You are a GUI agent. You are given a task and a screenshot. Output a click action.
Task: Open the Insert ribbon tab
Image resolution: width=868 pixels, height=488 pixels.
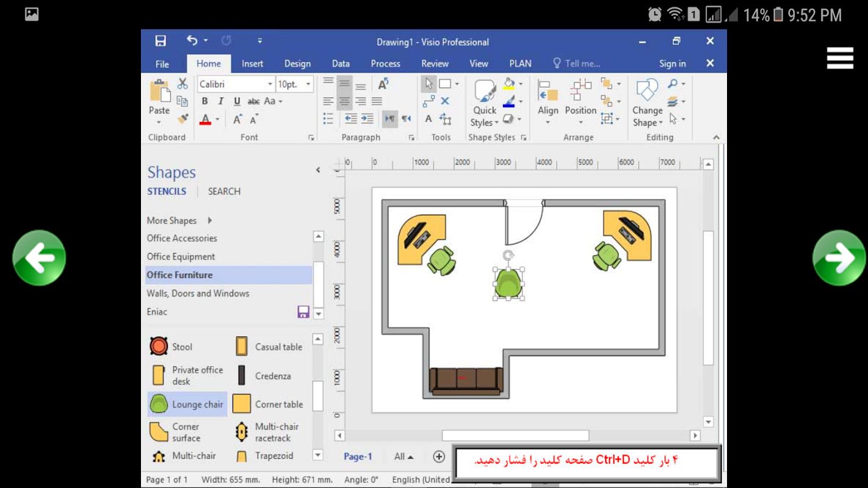tap(253, 63)
